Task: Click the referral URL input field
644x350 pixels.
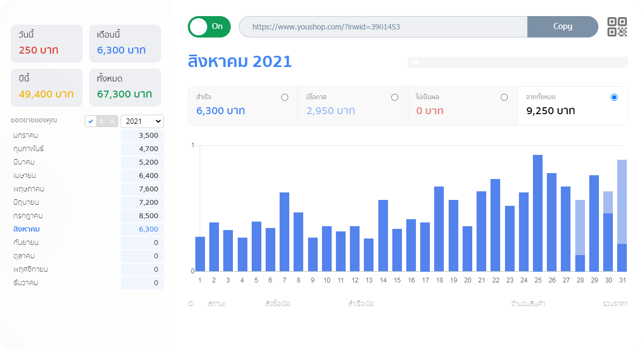Action: click(383, 27)
